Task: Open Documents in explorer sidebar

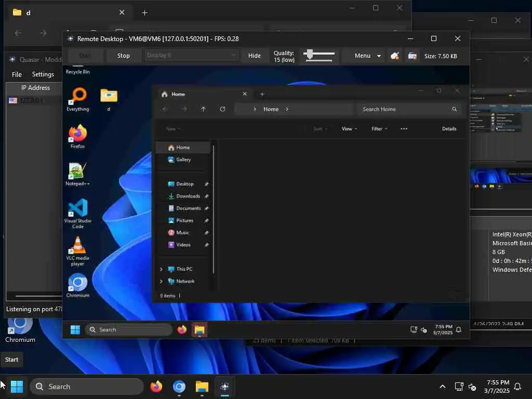Action: click(188, 208)
